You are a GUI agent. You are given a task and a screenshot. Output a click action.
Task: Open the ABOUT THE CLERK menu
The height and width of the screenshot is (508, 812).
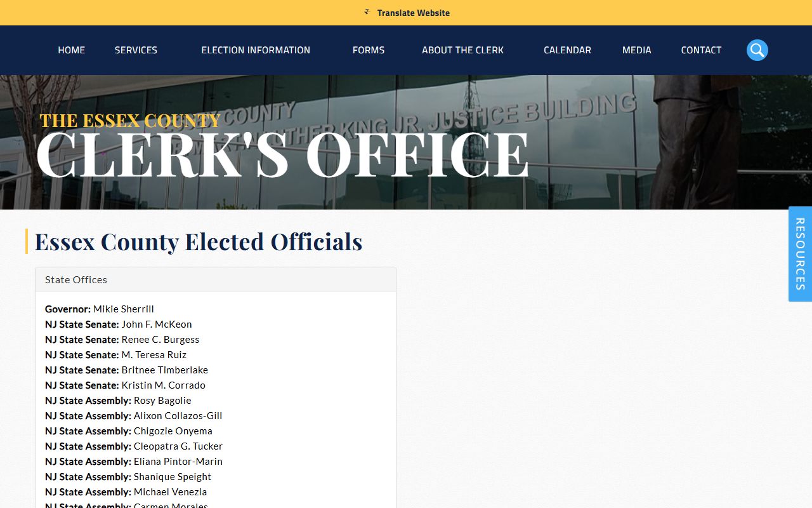[462, 50]
